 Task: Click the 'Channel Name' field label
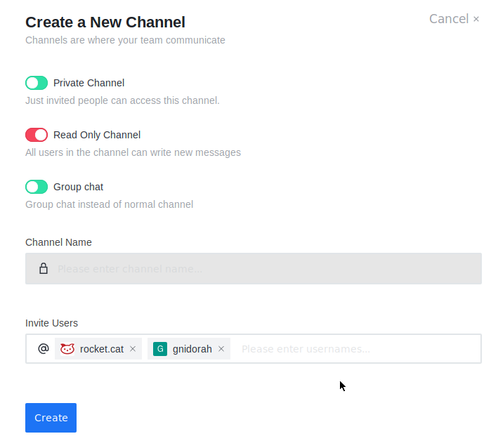coord(58,242)
